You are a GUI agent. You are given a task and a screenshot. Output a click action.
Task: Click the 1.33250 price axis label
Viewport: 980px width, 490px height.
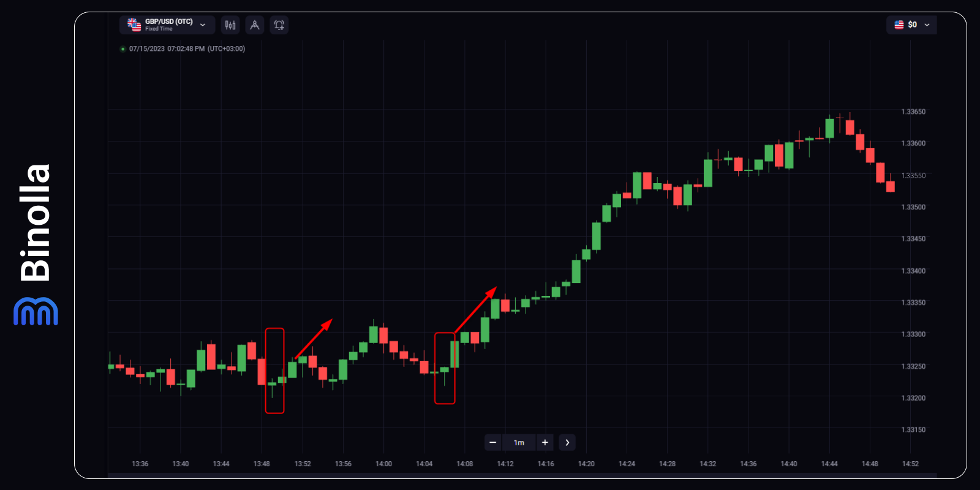(913, 366)
